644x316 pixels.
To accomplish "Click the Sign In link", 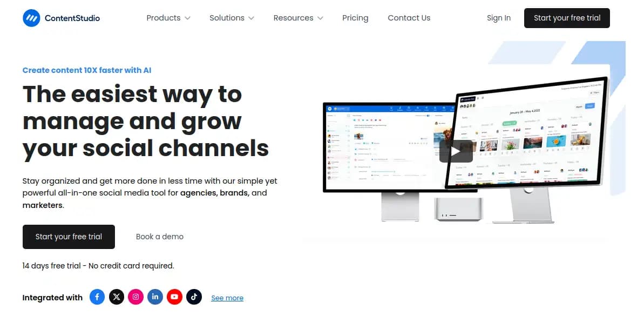I will pyautogui.click(x=499, y=18).
